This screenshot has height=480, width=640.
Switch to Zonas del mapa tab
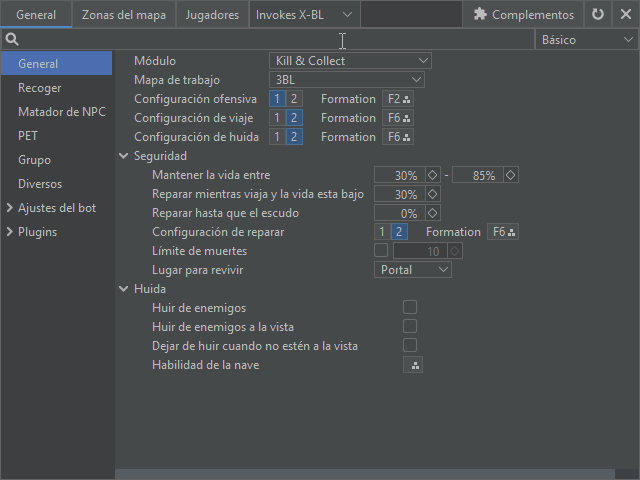tap(125, 15)
